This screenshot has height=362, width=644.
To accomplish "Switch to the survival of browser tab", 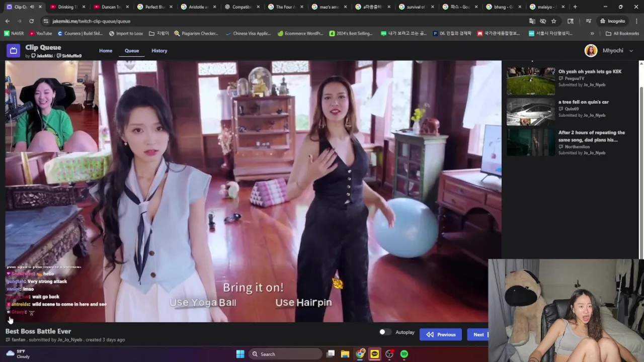I will coord(416,7).
